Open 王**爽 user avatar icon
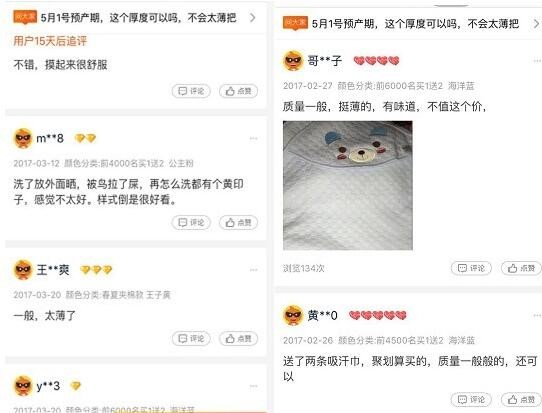This screenshot has width=542, height=413. click(x=23, y=270)
